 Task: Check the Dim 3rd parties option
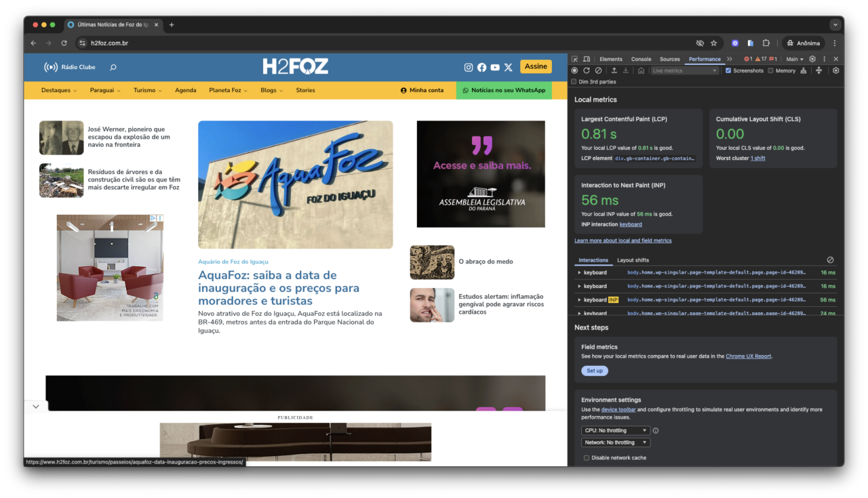[x=574, y=82]
